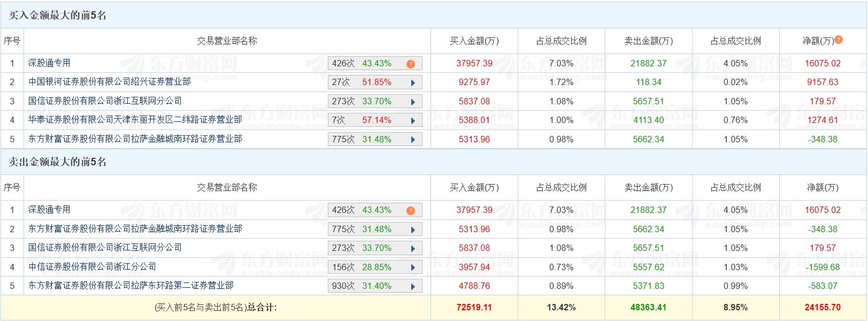This screenshot has height=321, width=868.
Task: Click net amount value 1274.61
Action: click(823, 120)
